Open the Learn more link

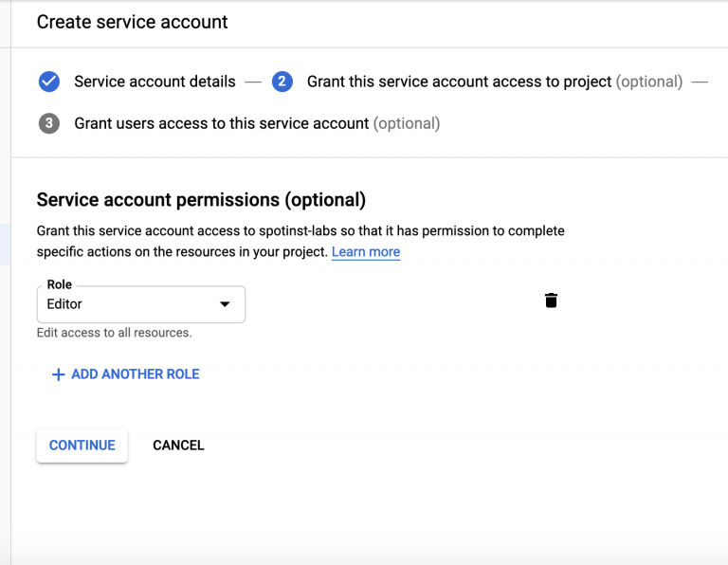point(365,252)
